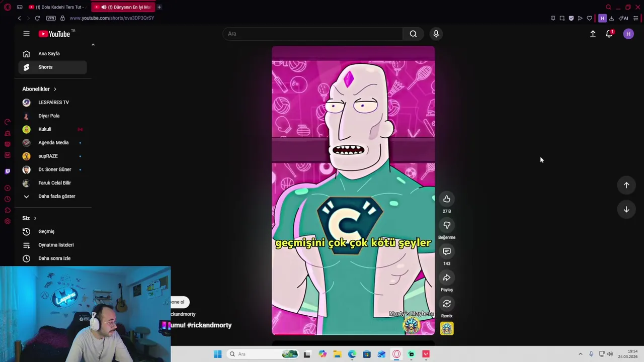644x362 pixels.
Task: Start voice search with microphone
Action: (436, 34)
